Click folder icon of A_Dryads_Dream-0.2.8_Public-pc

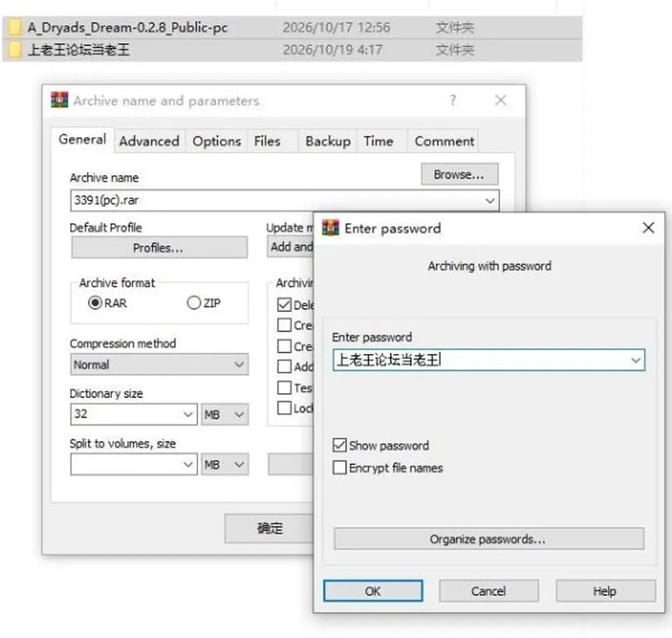click(x=15, y=27)
